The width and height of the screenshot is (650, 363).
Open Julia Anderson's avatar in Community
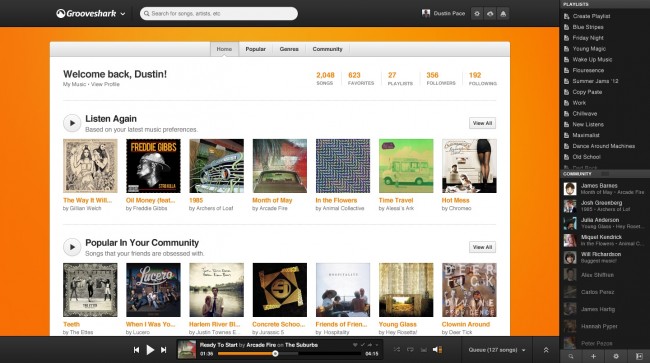point(570,223)
